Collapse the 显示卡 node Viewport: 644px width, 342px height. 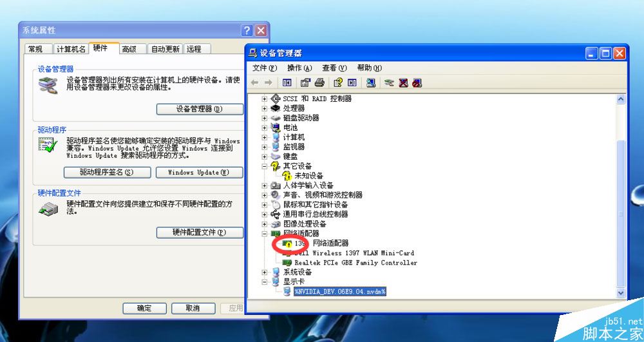click(x=265, y=281)
